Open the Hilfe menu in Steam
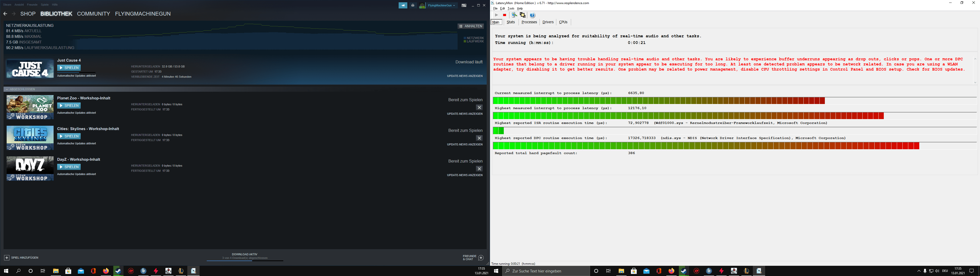980x276 pixels. pos(55,5)
